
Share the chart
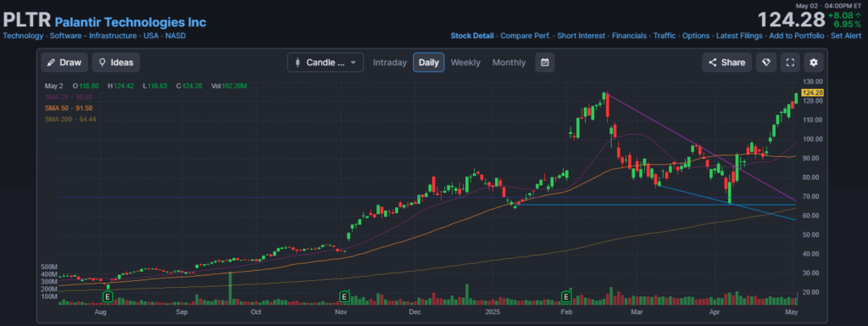[x=727, y=63]
